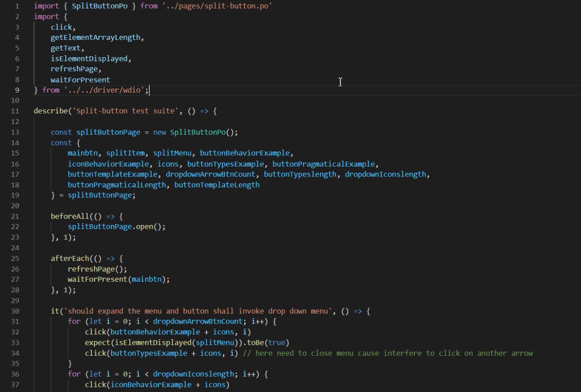581x392 pixels.
Task: Click line number 20 in the gutter
Action: (15, 206)
